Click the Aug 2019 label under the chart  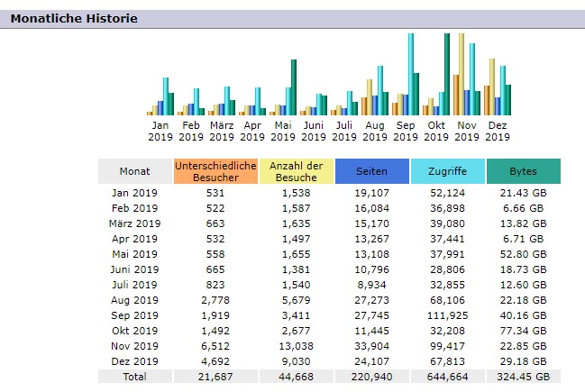[375, 132]
